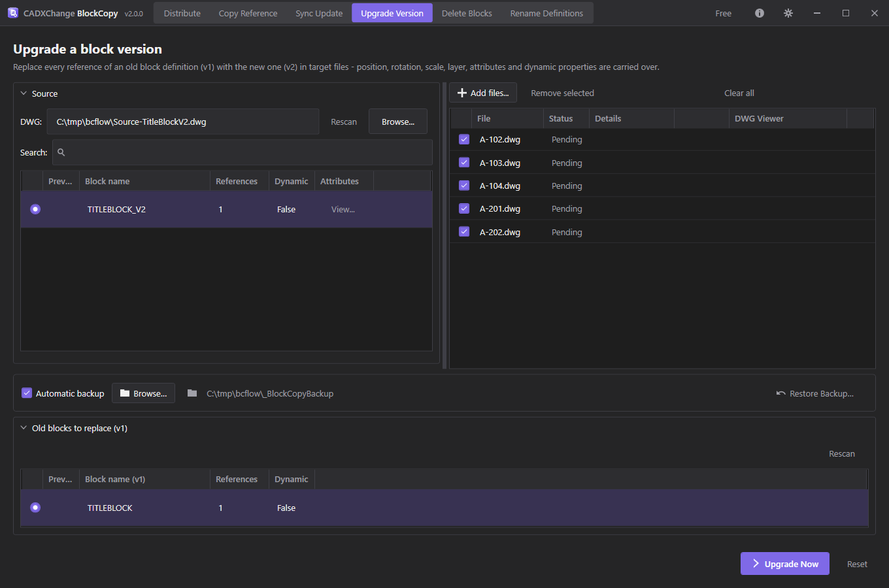This screenshot has height=588, width=889.
Task: Go to the Sync Update tab
Action: (319, 13)
